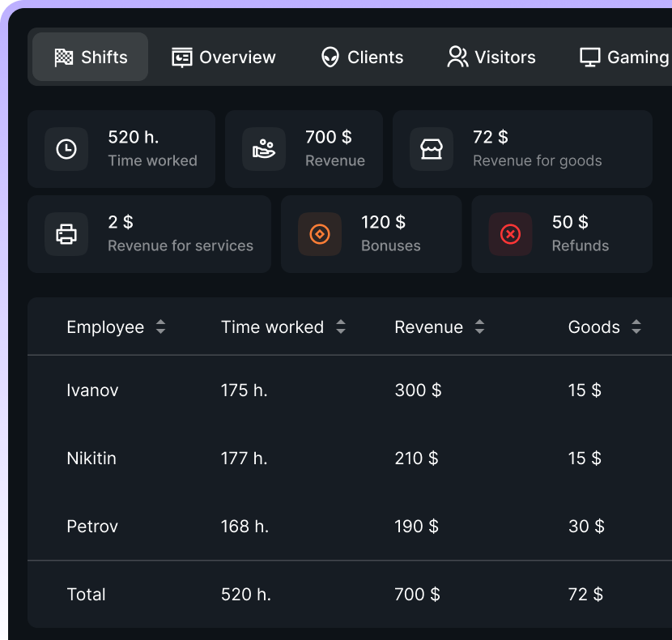Click the clock icon beside Time worked
This screenshot has height=640, width=672.
coord(66,149)
